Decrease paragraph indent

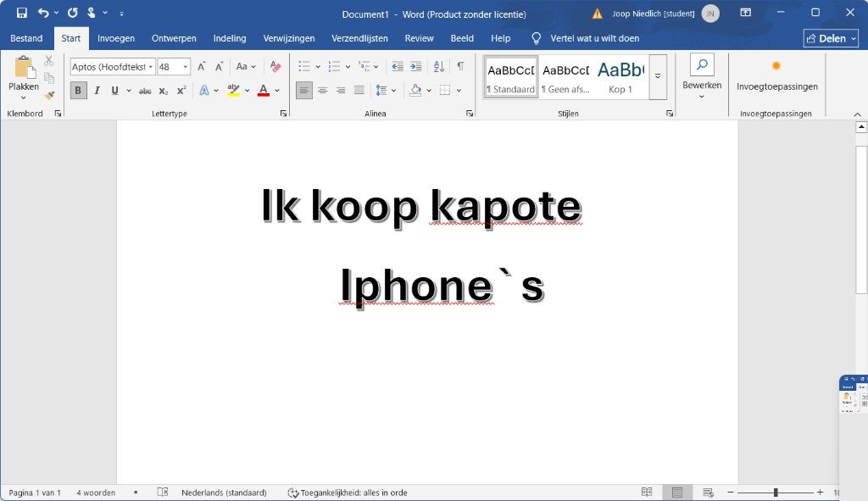[x=398, y=67]
